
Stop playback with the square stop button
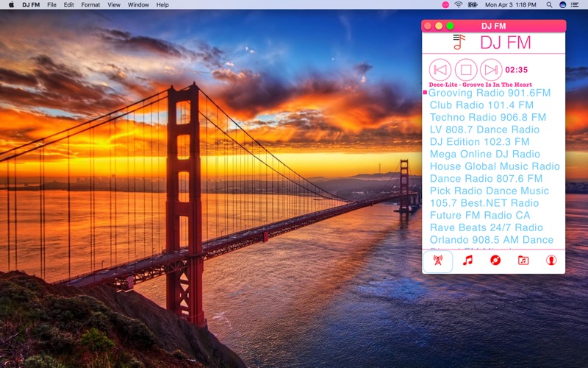click(x=466, y=70)
